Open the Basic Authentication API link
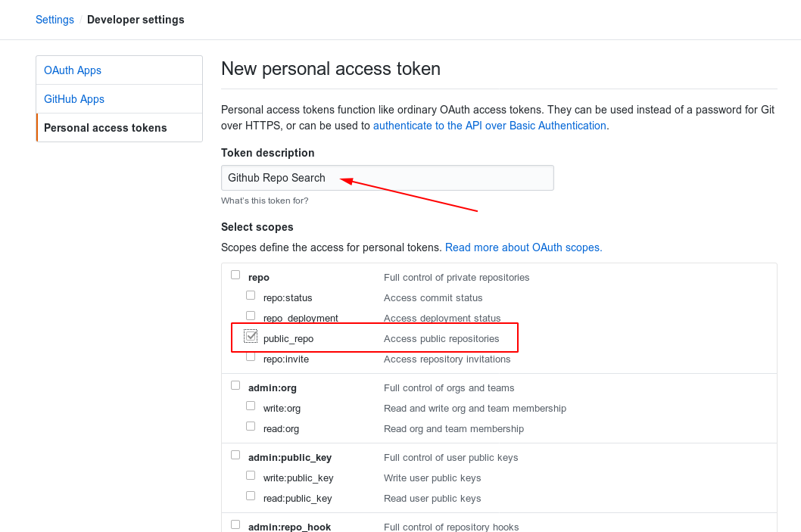The image size is (801, 532). [x=489, y=126]
